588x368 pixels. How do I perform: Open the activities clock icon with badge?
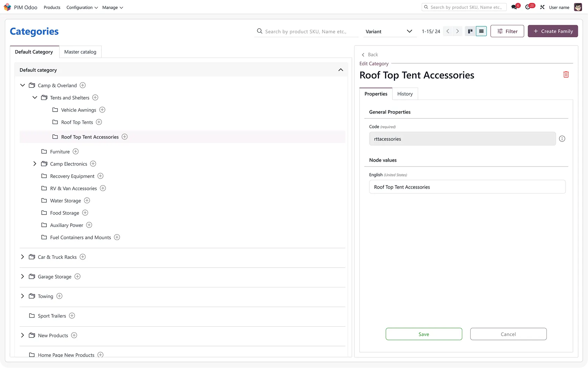[528, 7]
